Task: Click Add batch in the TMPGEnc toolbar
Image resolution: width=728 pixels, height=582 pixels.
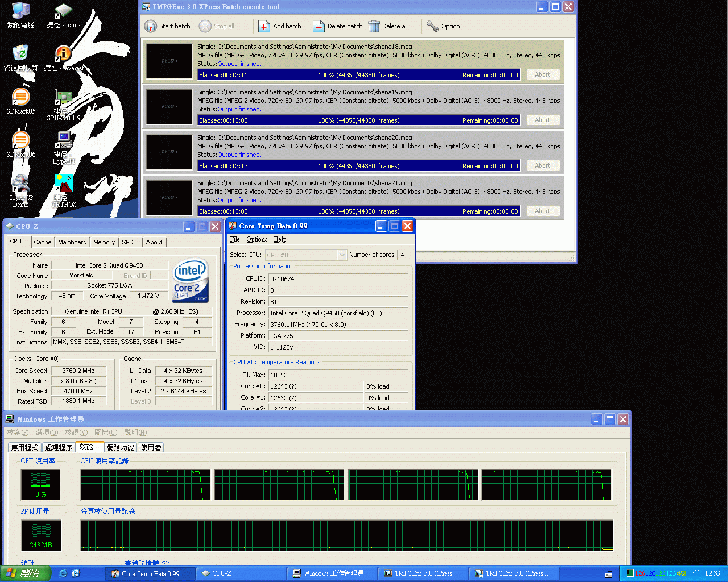Action: 280,26
